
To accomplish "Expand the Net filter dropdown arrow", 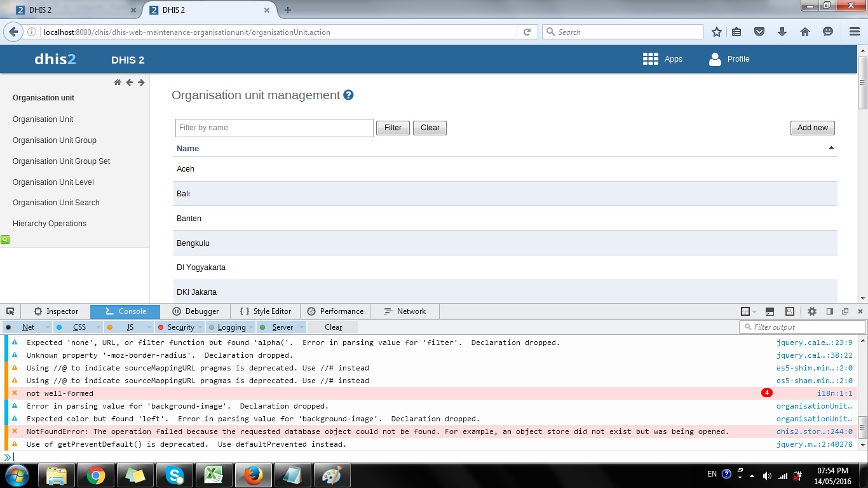I will 47,327.
